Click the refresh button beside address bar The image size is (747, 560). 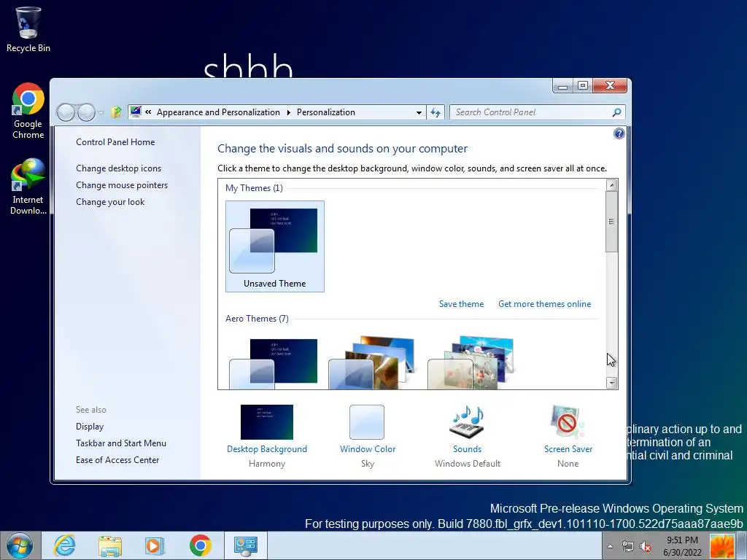(x=436, y=112)
